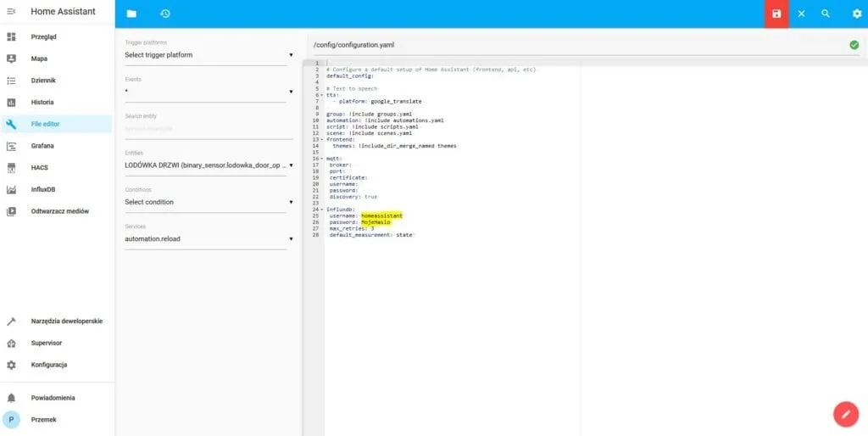This screenshot has height=436, width=868.
Task: Open InfluxDB sidebar entry
Action: [57, 189]
